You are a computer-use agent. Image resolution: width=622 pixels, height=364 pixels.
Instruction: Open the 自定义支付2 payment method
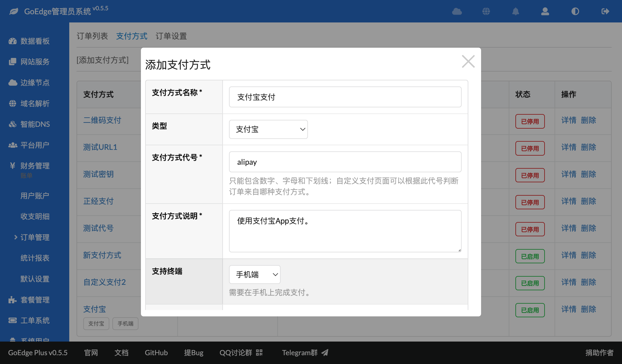pyautogui.click(x=104, y=282)
